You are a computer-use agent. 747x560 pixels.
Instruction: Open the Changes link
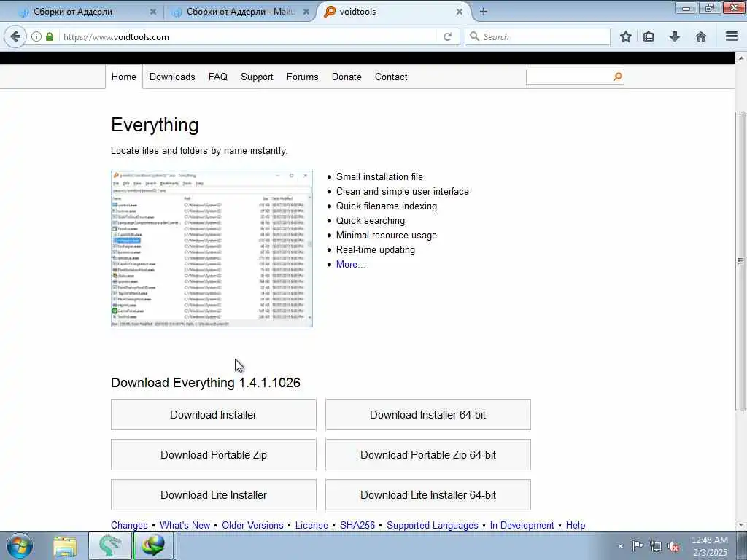point(129,525)
